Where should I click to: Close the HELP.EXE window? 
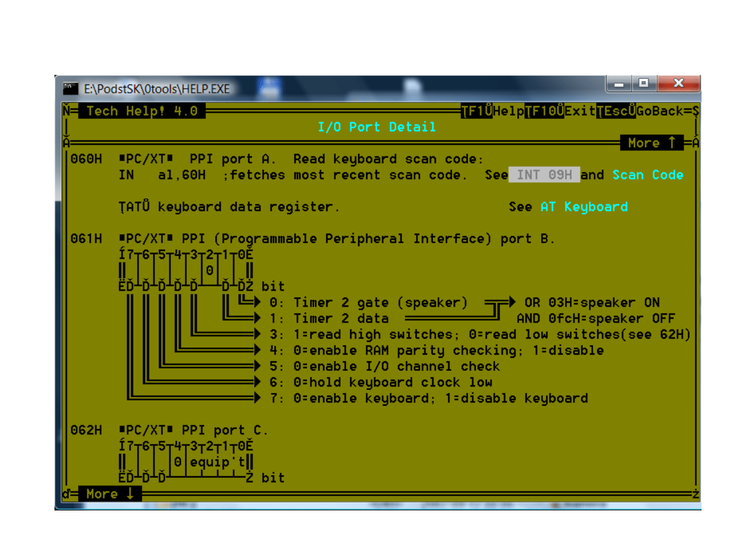pyautogui.click(x=678, y=83)
